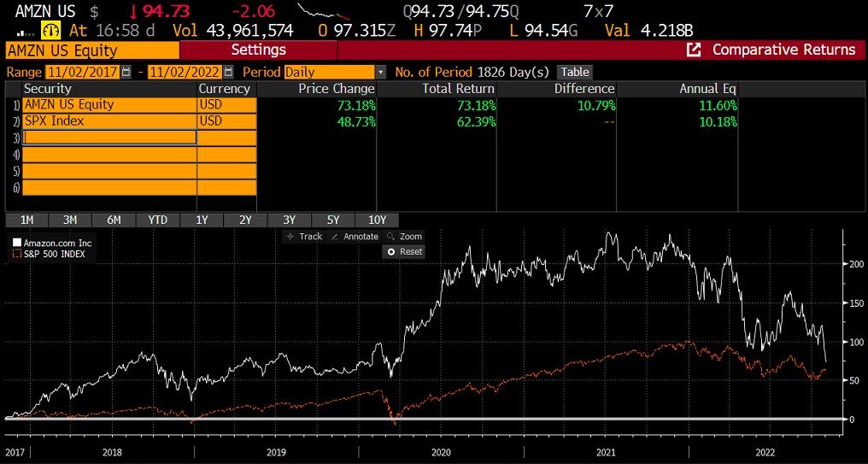
Task: Set chart range to 1Y
Action: click(202, 220)
